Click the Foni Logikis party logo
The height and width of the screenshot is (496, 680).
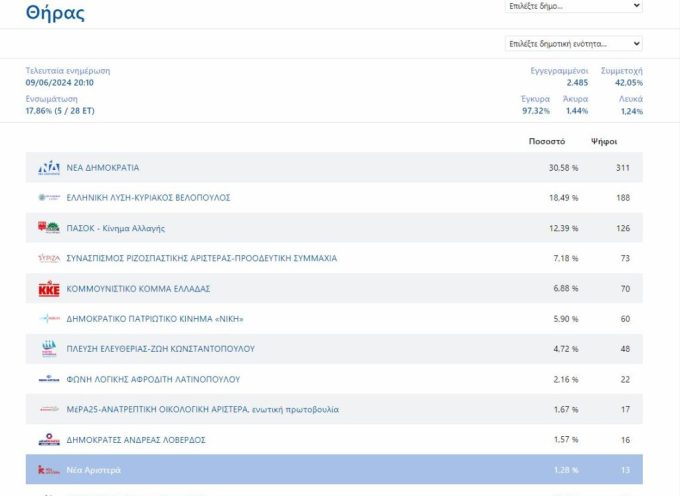(49, 379)
